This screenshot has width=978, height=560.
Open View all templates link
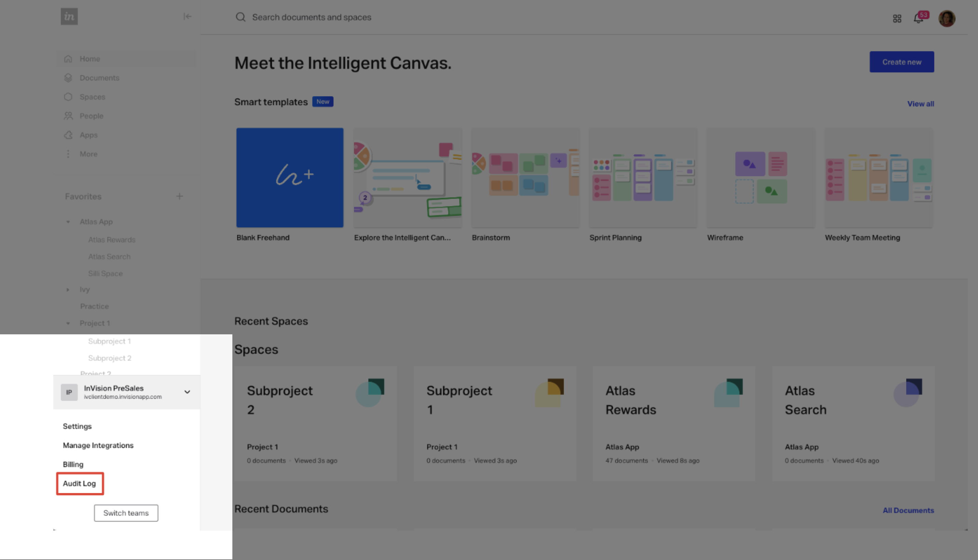point(920,104)
